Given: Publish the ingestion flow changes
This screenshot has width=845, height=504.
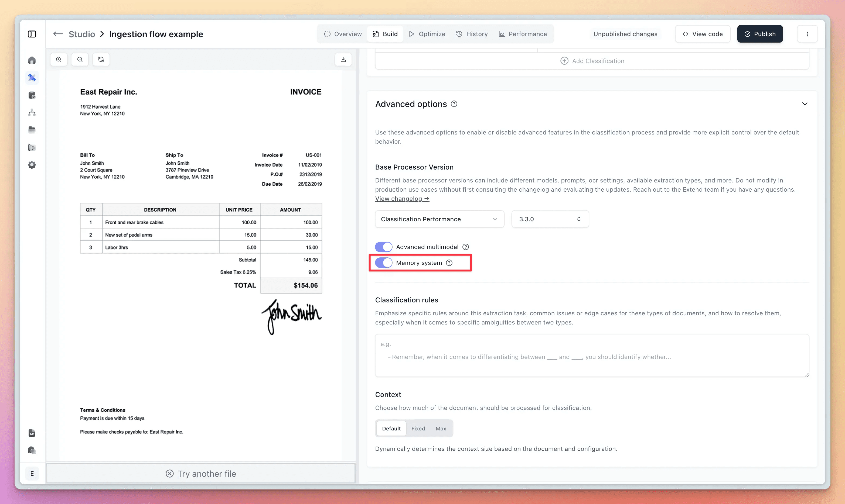Looking at the screenshot, I should click(x=759, y=34).
